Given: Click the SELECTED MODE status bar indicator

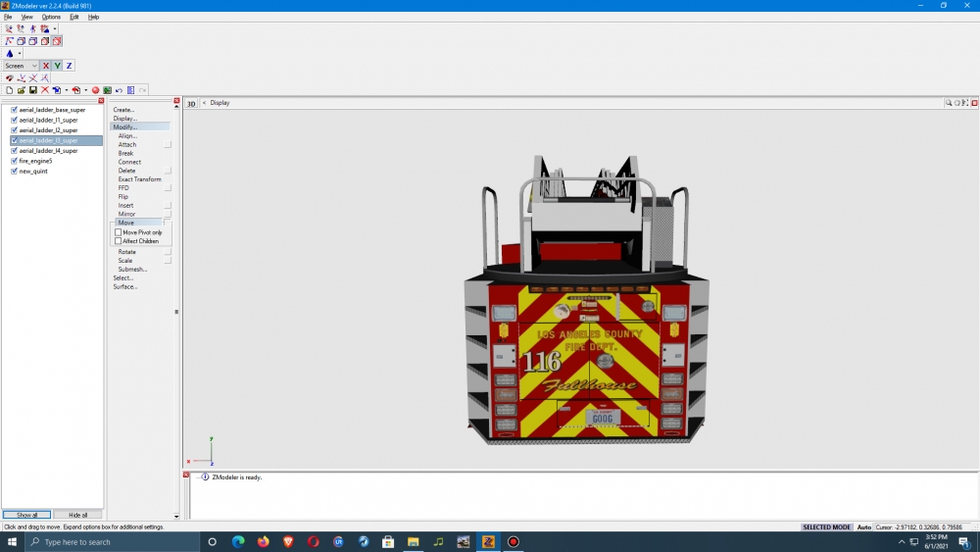Looking at the screenshot, I should (x=826, y=527).
